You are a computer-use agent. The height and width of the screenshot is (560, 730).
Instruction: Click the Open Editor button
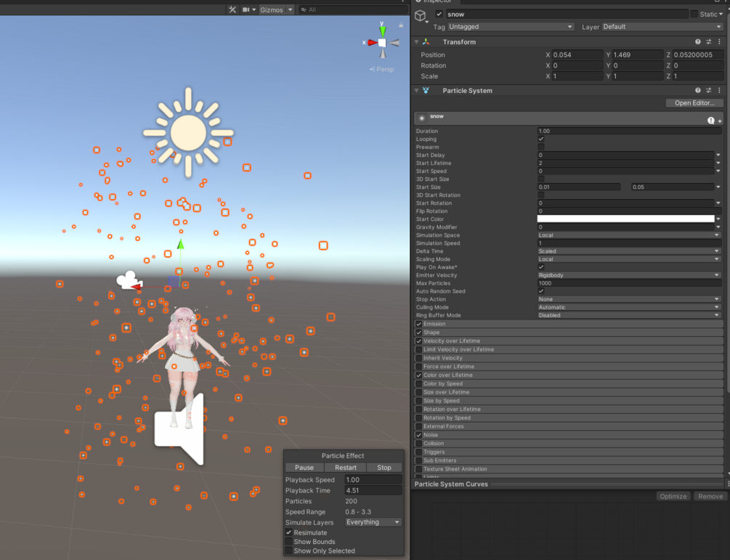point(694,103)
